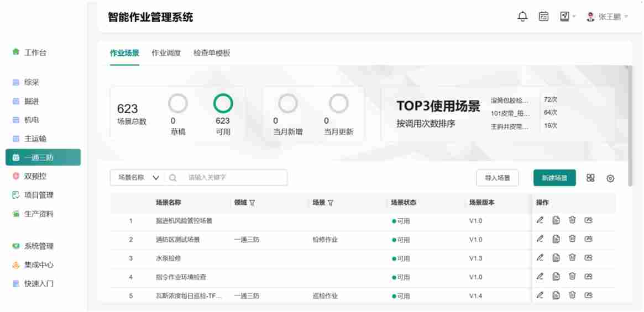Switch to grid card view
Viewport: 644px width, 312px height.
click(590, 178)
